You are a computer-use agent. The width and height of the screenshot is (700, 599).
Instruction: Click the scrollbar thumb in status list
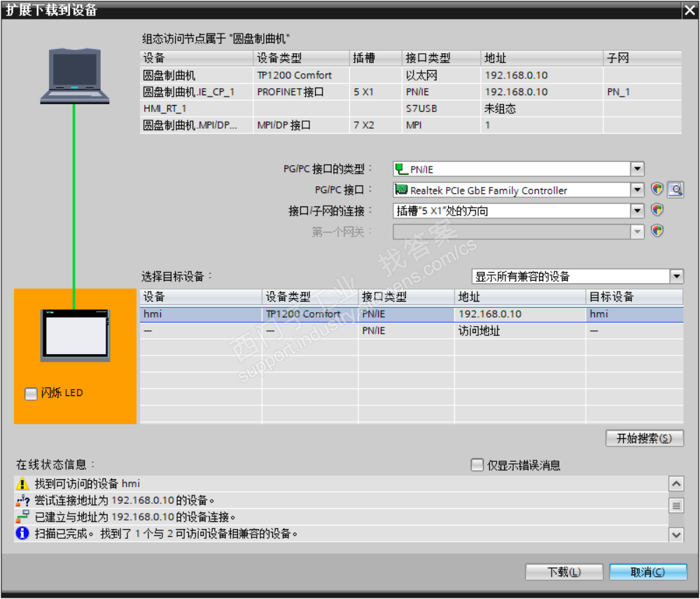[676, 506]
